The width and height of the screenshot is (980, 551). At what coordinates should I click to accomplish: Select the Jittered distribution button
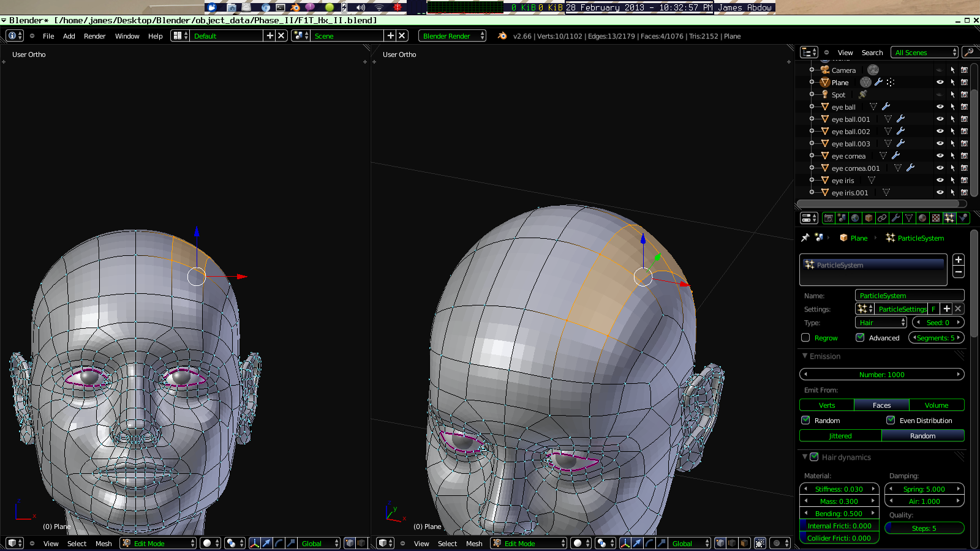click(840, 435)
